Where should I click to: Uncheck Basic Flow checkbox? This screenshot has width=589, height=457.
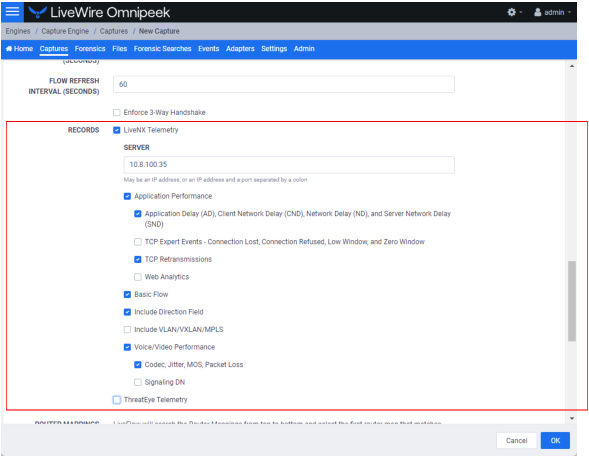click(x=127, y=294)
